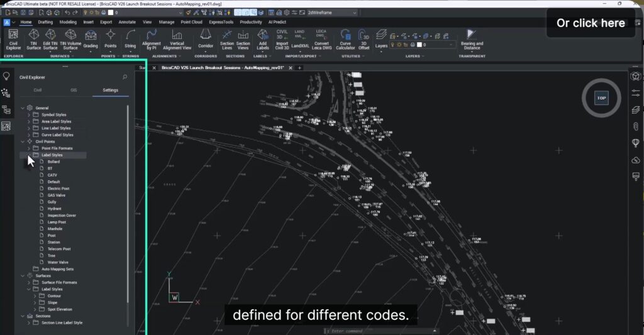Click the Section Lines tool
The width and height of the screenshot is (644, 335).
226,40
